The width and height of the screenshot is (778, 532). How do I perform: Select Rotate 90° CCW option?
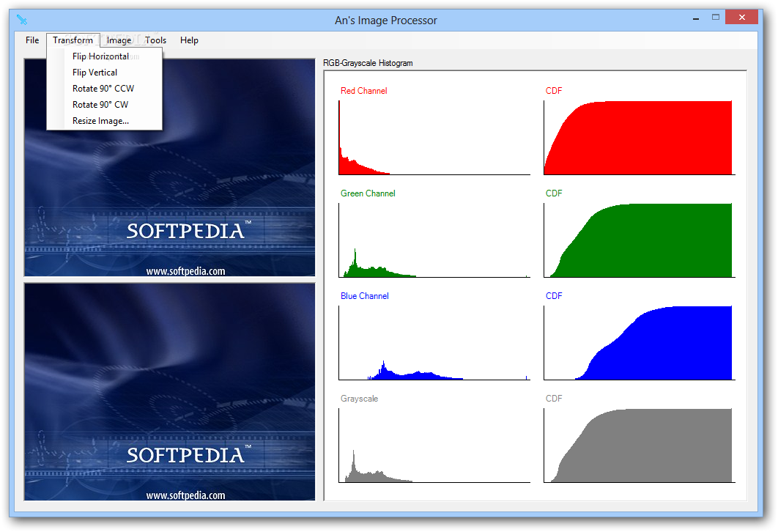point(105,89)
